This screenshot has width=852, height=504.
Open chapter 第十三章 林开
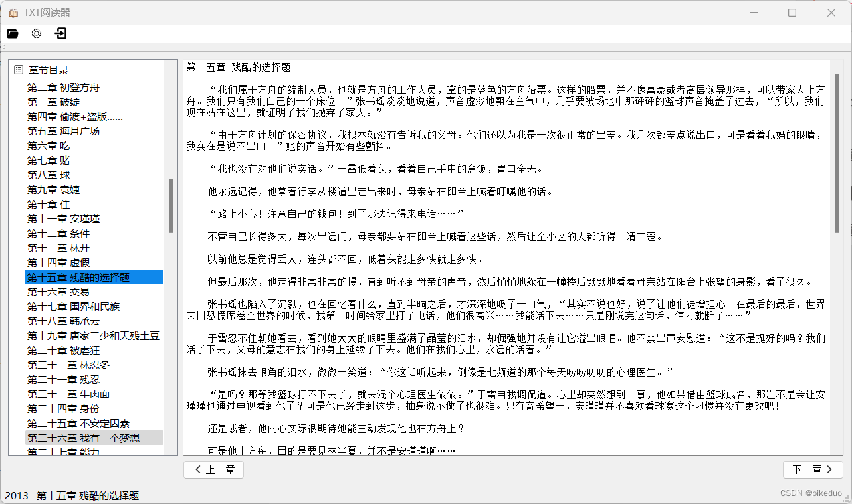point(58,248)
